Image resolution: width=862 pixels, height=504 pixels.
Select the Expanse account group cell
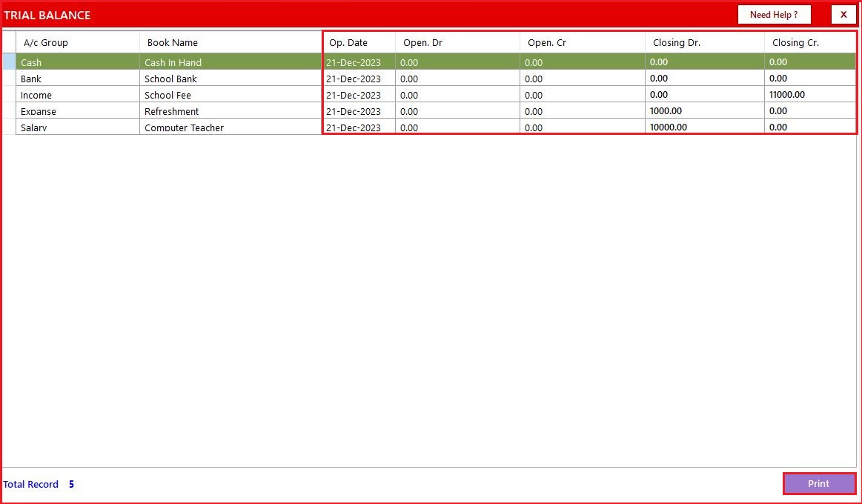(x=78, y=110)
